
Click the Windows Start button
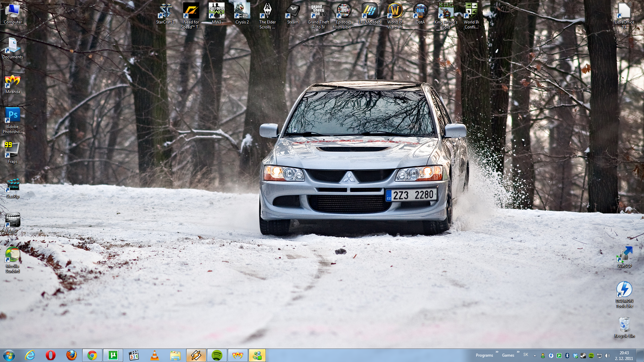(x=9, y=355)
